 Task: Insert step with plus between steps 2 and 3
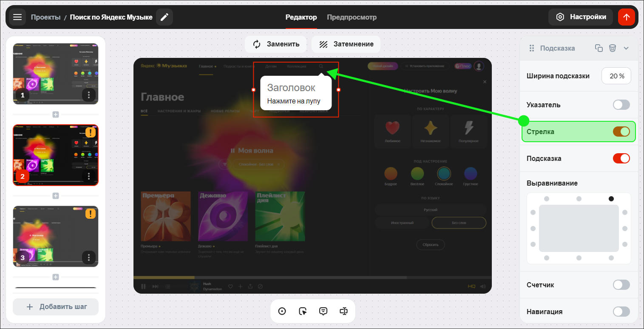[x=56, y=196]
